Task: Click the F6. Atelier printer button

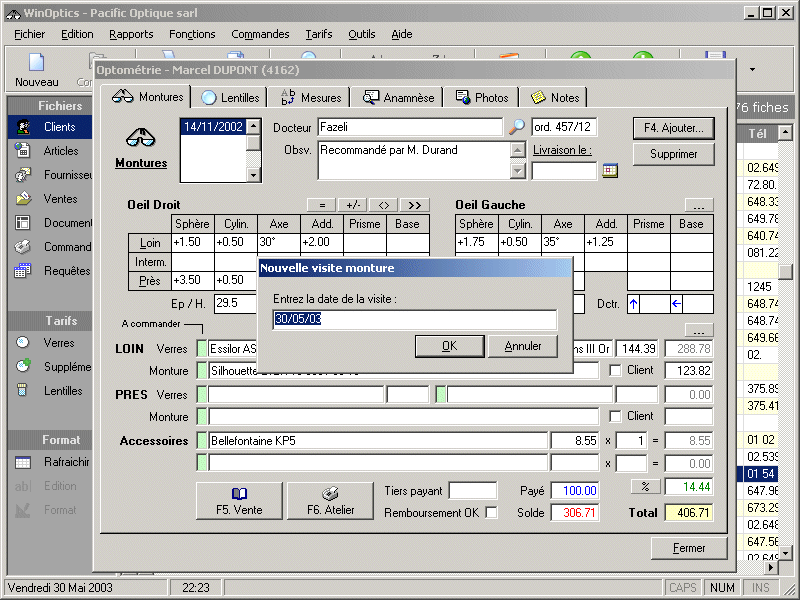Action: click(330, 502)
